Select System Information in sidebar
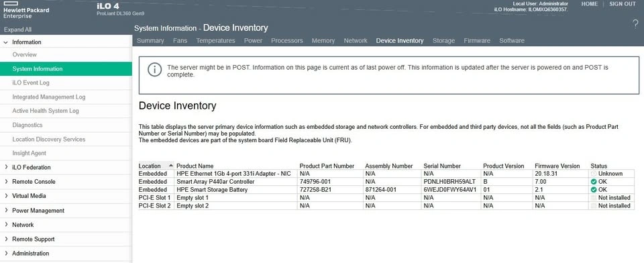Image resolution: width=644 pixels, height=263 pixels. [x=66, y=69]
